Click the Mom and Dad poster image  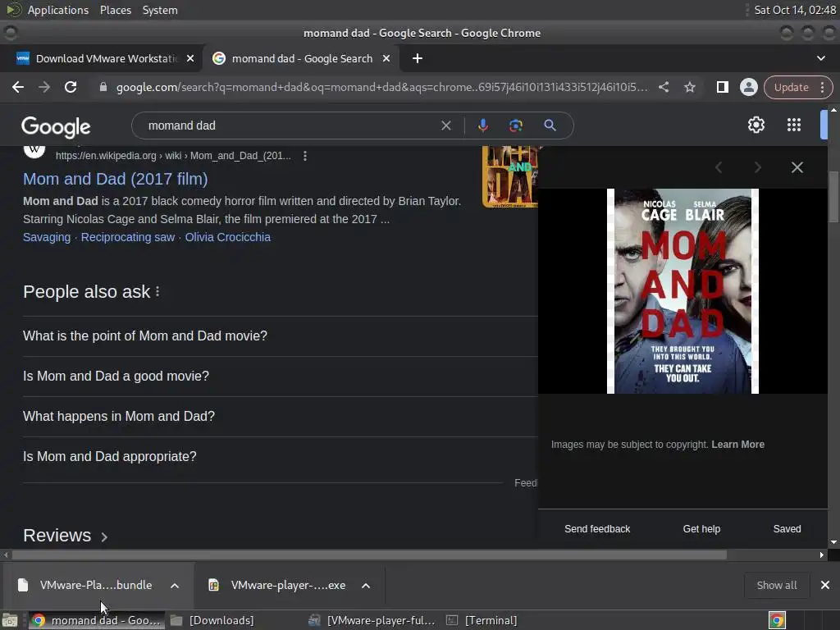[x=682, y=291]
